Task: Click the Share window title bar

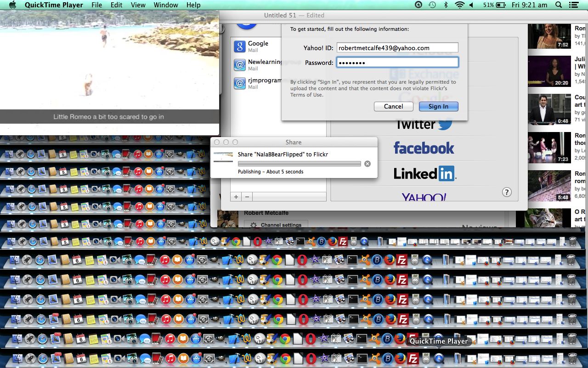Action: tap(294, 142)
